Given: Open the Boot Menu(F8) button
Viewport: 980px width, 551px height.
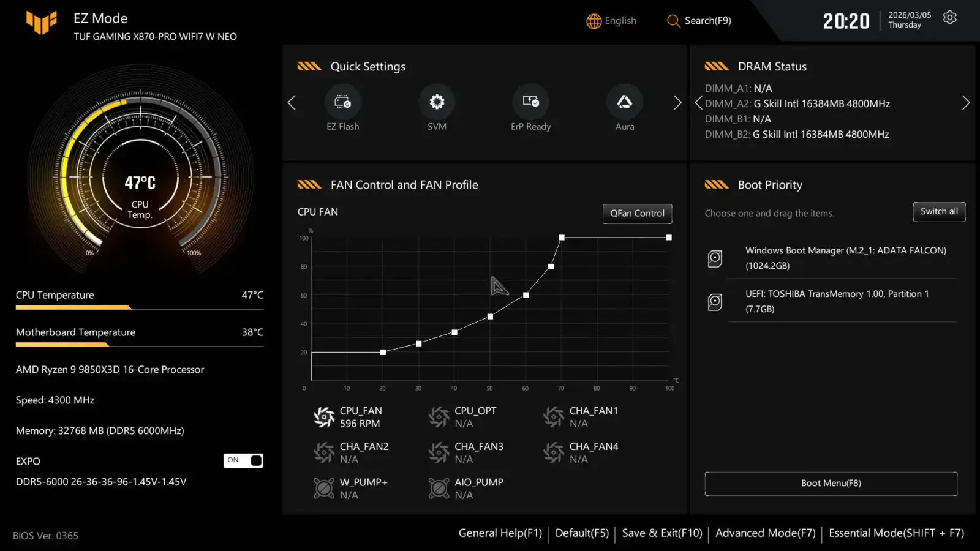Looking at the screenshot, I should point(831,484).
